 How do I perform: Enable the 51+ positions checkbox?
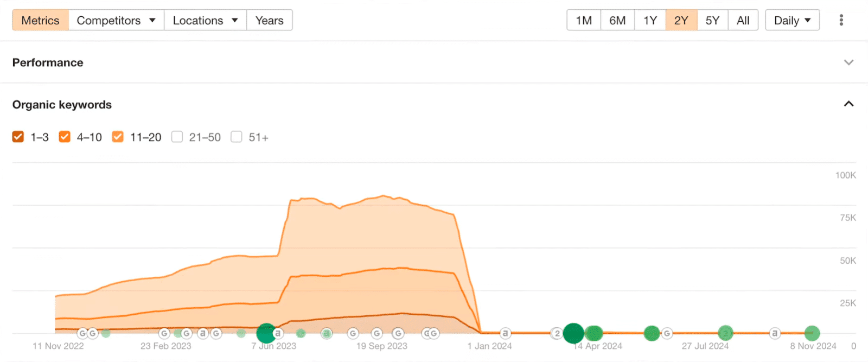point(236,137)
